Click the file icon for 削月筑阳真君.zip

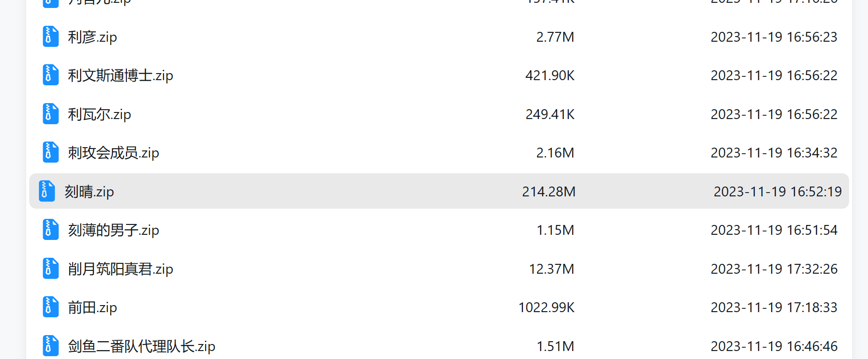click(x=51, y=269)
